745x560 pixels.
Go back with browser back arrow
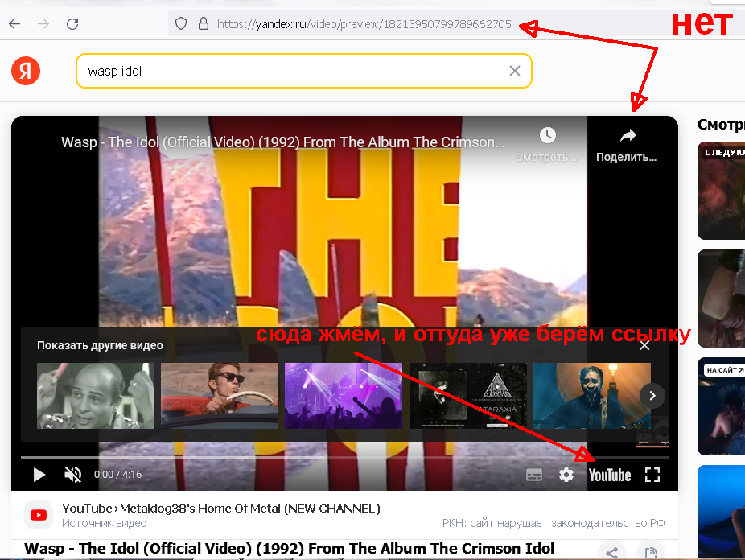[14, 24]
